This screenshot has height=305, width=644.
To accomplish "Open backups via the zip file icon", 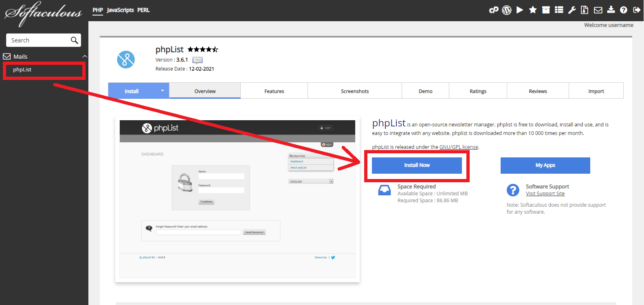I will click(585, 10).
